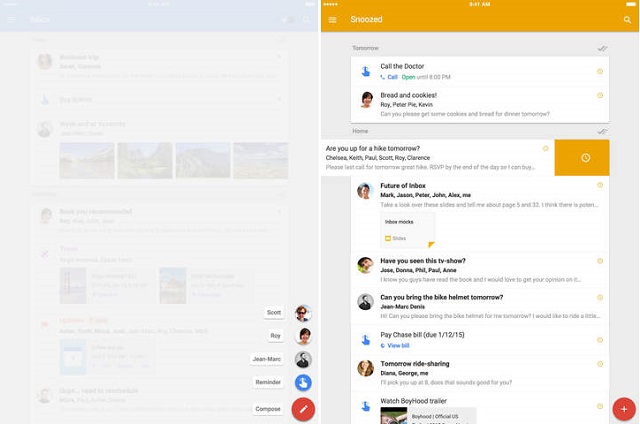The image size is (640, 424).
Task: Tap the reminder icon beside Call the Doctor
Action: [x=366, y=72]
